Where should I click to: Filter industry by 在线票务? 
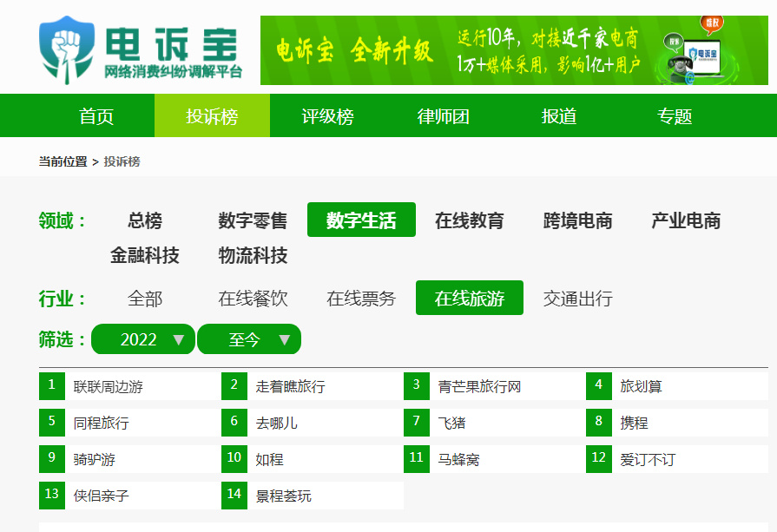click(361, 299)
